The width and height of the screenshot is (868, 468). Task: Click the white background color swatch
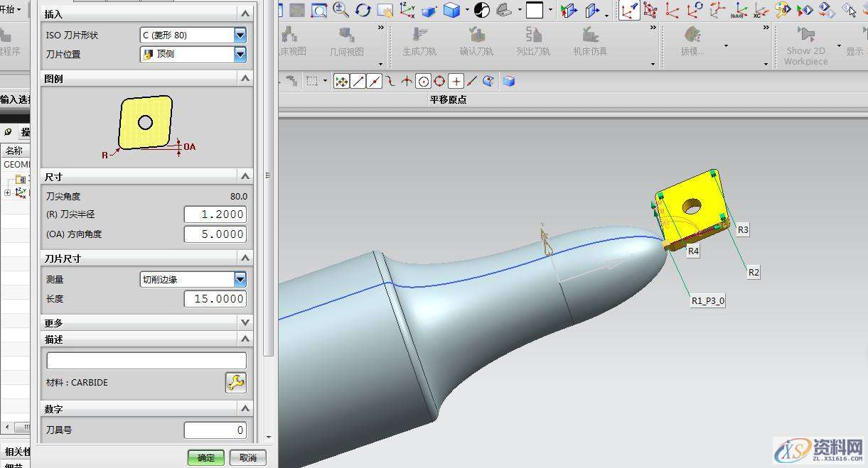coord(535,10)
